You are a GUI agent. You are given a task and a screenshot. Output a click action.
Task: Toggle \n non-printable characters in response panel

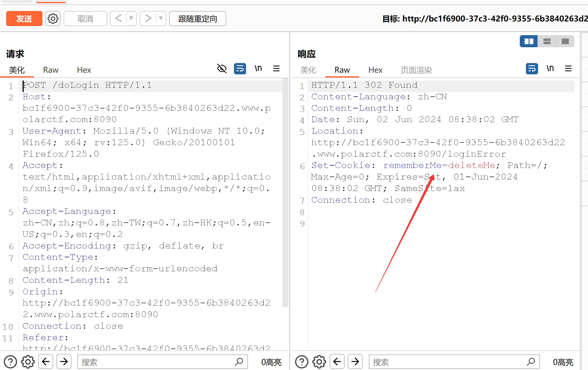(550, 69)
